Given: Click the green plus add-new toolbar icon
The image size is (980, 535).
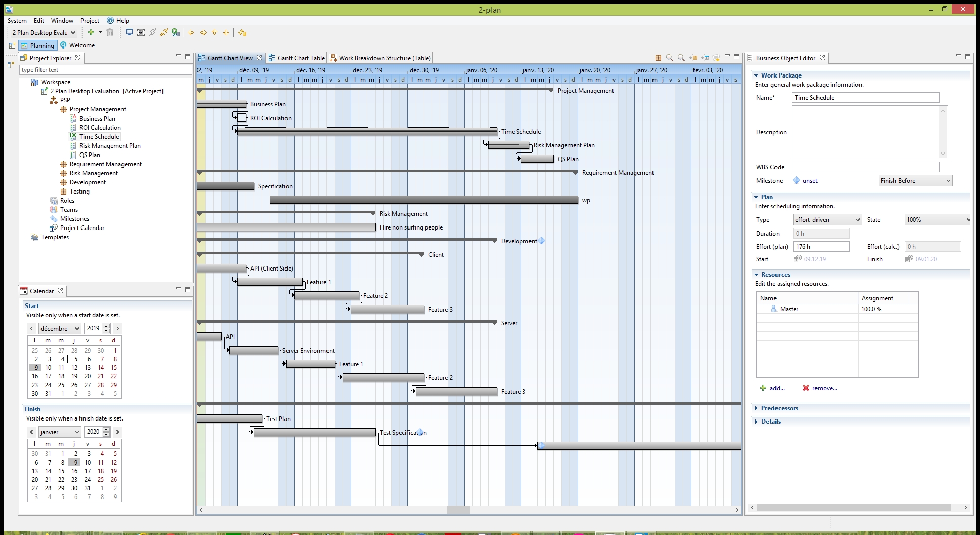Looking at the screenshot, I should (x=91, y=32).
